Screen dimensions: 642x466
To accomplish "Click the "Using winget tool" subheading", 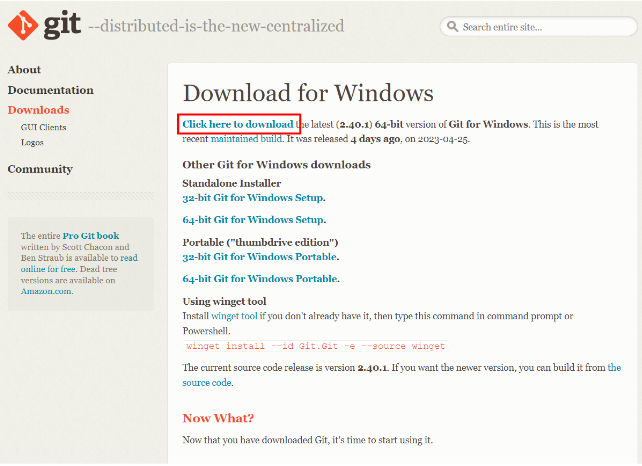I will coord(224,302).
